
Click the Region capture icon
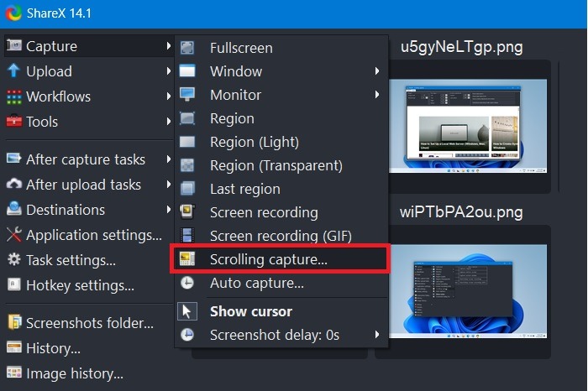point(187,118)
